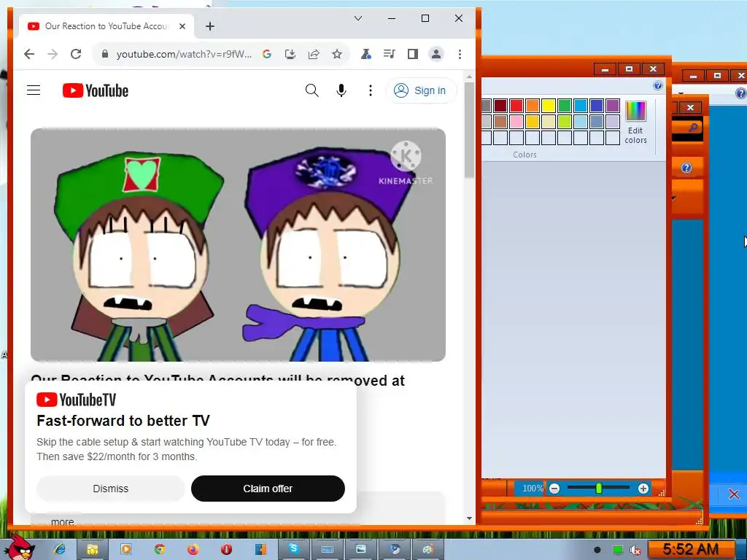This screenshot has width=747, height=560.
Task: Open Paint palette taskbar icon
Action: 427,550
